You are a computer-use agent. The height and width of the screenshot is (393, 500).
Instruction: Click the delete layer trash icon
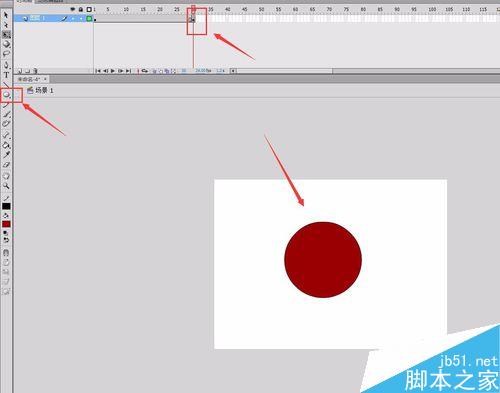tap(36, 71)
